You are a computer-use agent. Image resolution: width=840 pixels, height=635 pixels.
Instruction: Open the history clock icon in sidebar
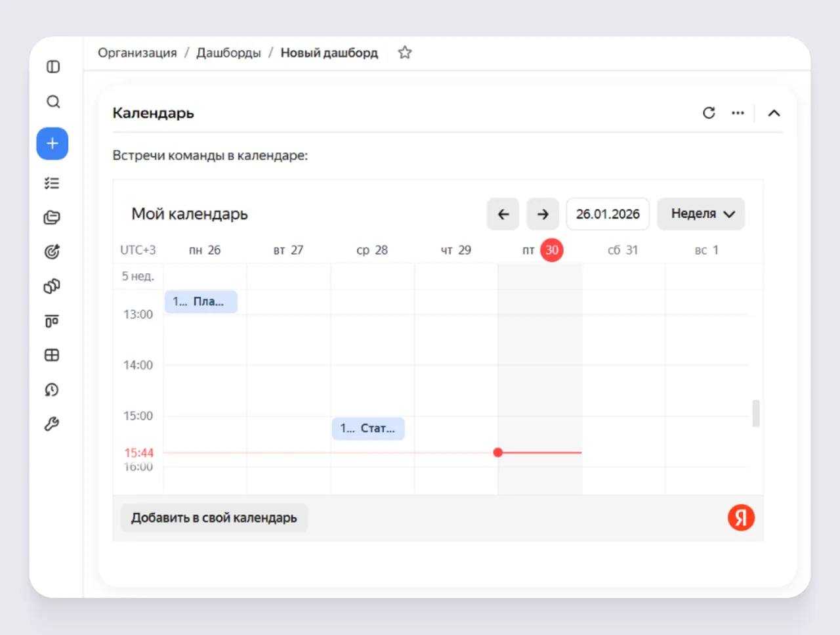click(x=52, y=390)
